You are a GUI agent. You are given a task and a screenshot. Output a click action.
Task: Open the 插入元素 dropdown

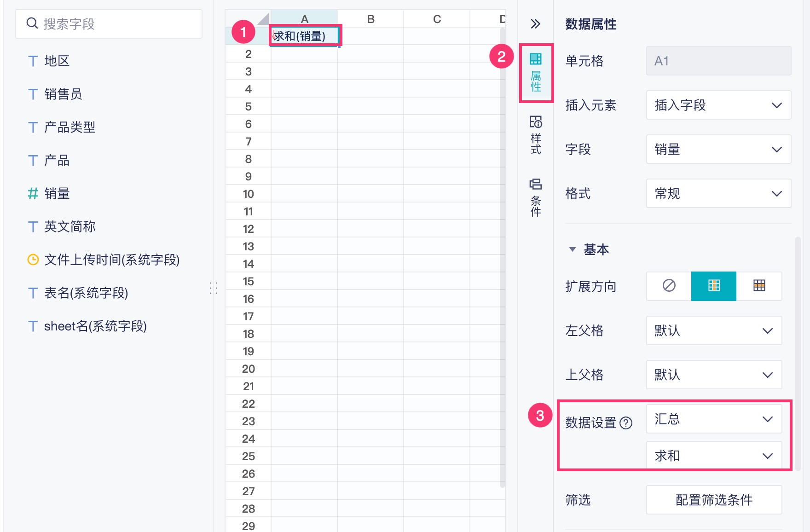(718, 105)
